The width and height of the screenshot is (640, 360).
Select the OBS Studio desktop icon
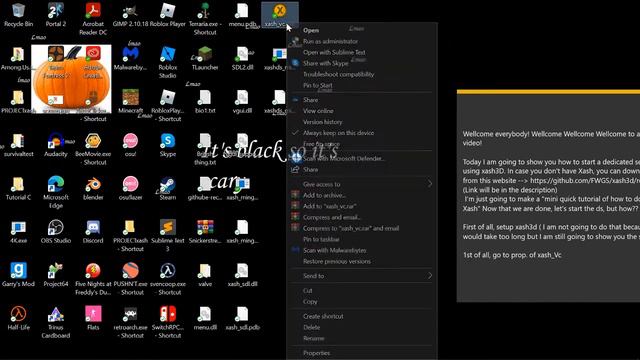click(x=56, y=231)
